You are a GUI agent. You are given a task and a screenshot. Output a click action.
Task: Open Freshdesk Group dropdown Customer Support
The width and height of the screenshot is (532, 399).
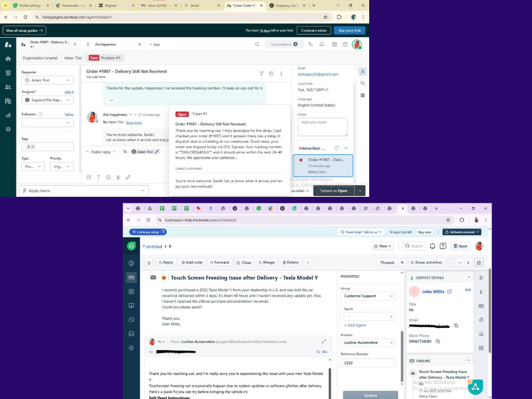368,296
